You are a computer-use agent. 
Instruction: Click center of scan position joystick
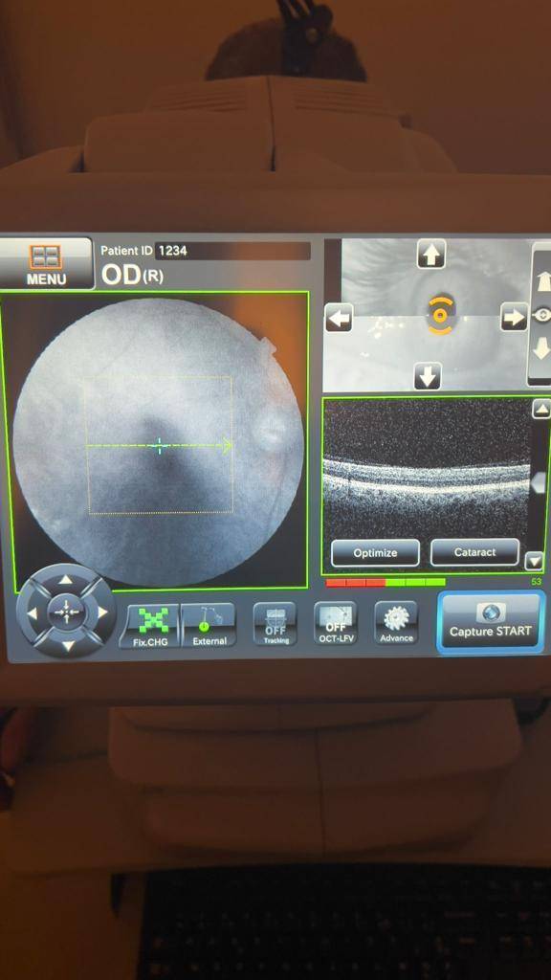[x=66, y=612]
